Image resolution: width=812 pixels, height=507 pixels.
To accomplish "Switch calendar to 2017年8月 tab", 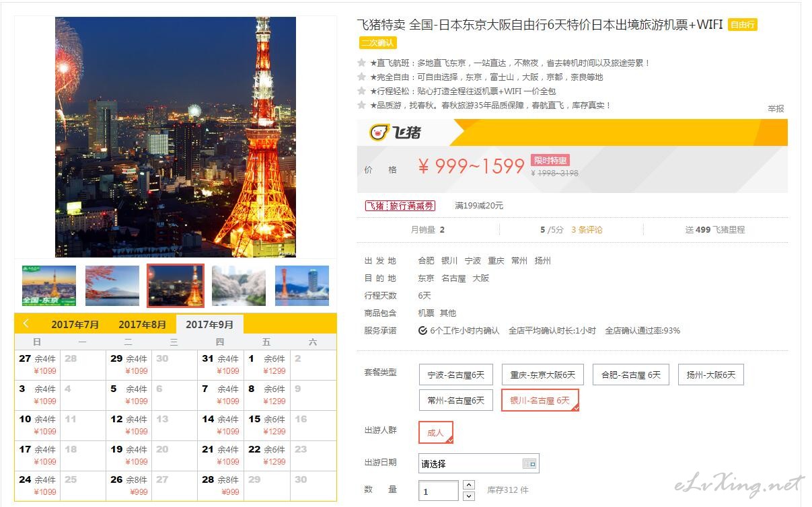I will click(x=143, y=324).
